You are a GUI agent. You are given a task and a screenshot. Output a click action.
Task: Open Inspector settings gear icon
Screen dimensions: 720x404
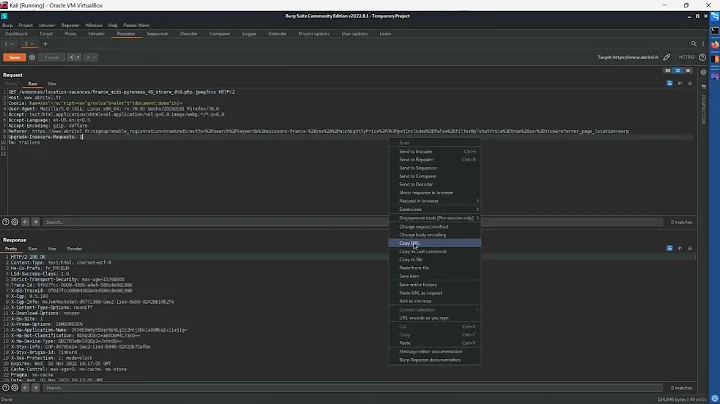(703, 73)
